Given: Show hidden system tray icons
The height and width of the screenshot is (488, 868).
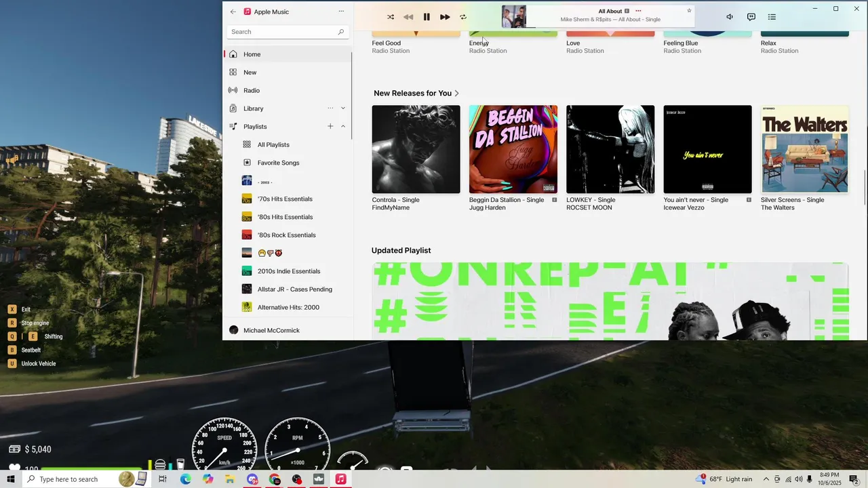Looking at the screenshot, I should tap(766, 479).
